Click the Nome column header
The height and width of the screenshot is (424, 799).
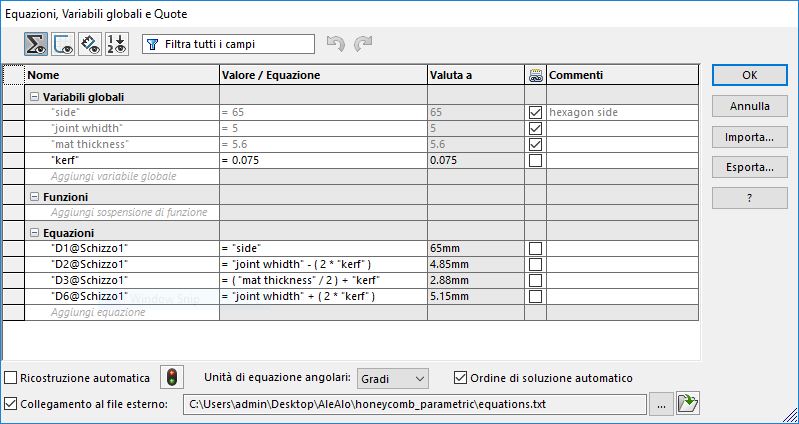(122, 75)
